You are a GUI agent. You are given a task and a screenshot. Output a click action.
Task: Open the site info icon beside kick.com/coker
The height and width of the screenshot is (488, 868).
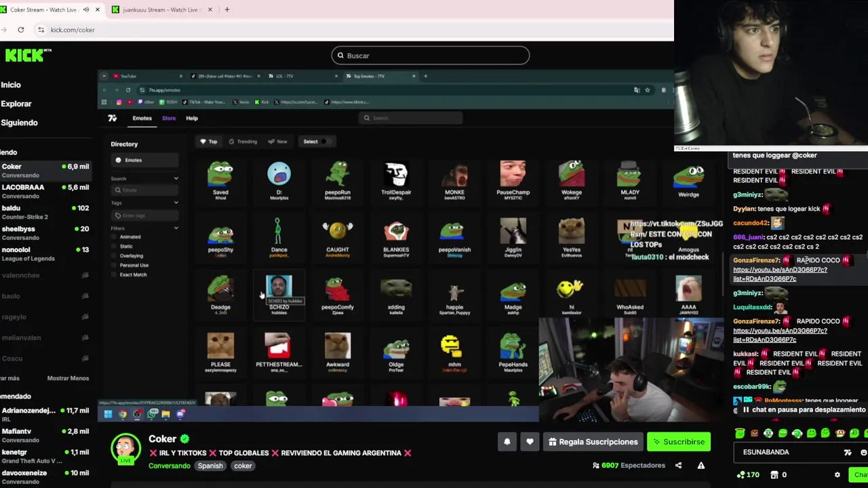click(41, 30)
